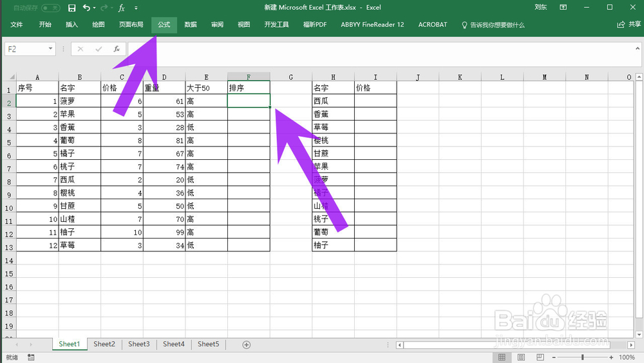Click cell containing 菠萝 in column B
The image size is (644, 363).
(x=80, y=101)
